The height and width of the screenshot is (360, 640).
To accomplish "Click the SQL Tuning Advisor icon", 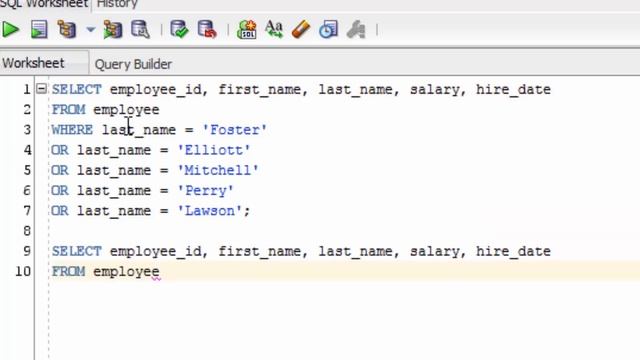I will (140, 30).
